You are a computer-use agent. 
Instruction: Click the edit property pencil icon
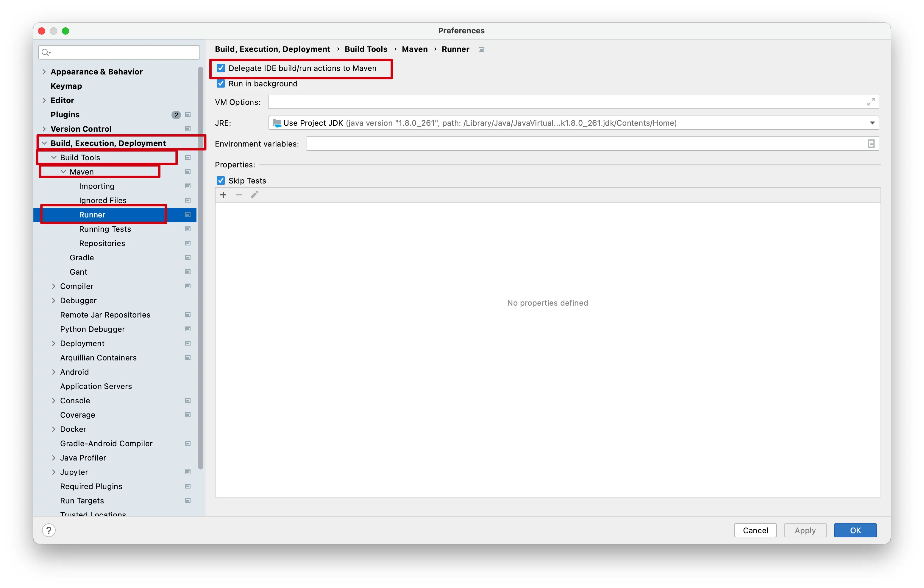click(255, 195)
